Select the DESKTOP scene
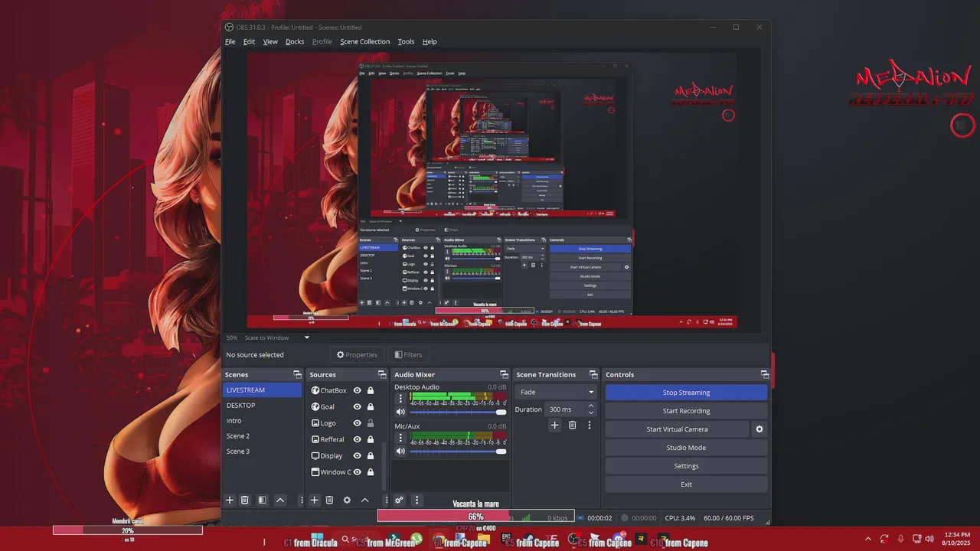Image resolution: width=980 pixels, height=551 pixels. click(x=262, y=406)
